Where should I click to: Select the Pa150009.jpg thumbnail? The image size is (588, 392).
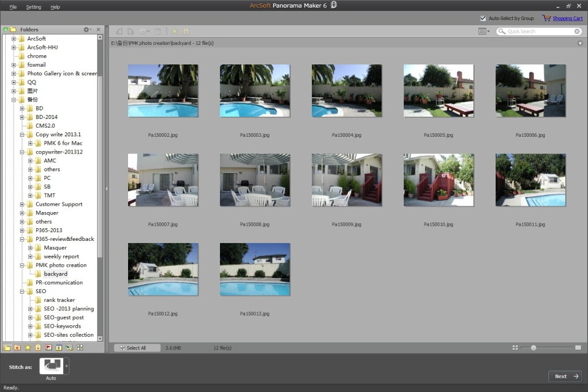tap(347, 180)
